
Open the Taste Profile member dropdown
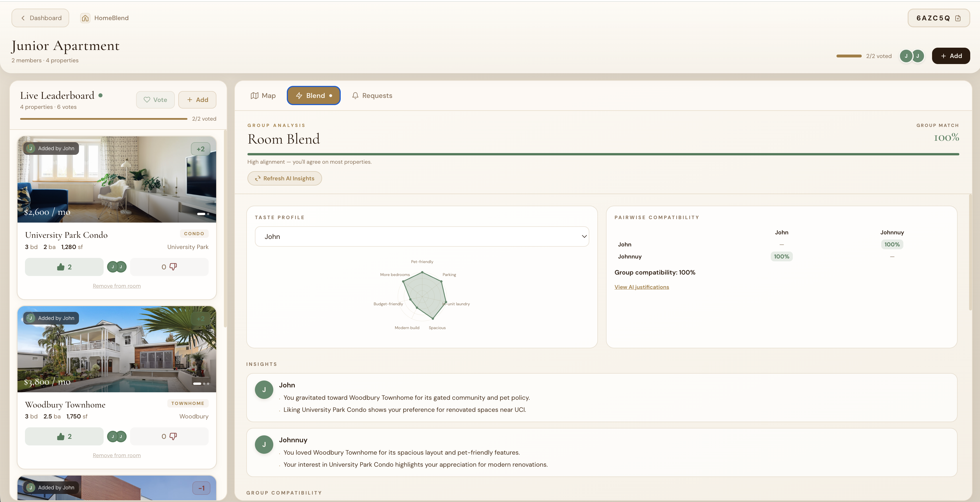(421, 236)
